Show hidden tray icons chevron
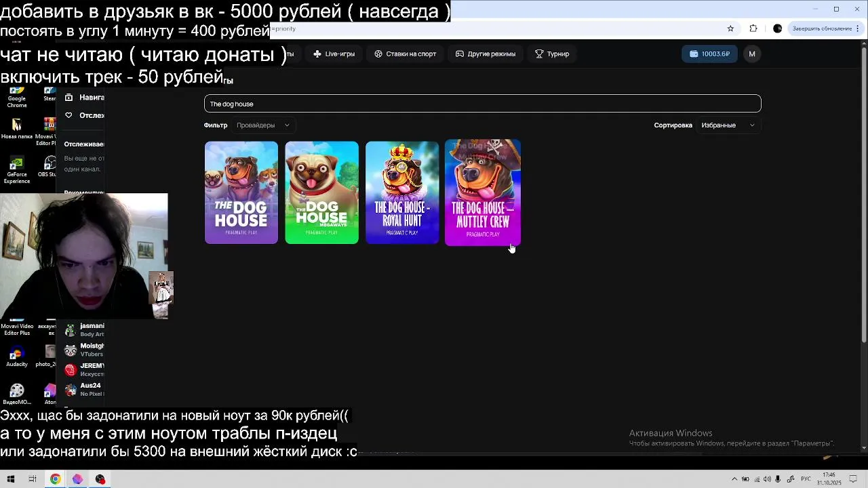The height and width of the screenshot is (488, 868). (x=734, y=479)
